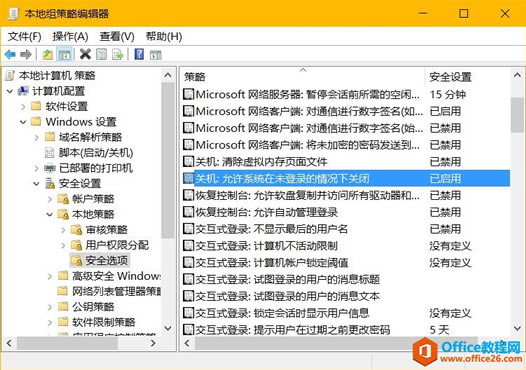Expand the 用户权限分配 node
This screenshot has width=526, height=370.
(63, 245)
